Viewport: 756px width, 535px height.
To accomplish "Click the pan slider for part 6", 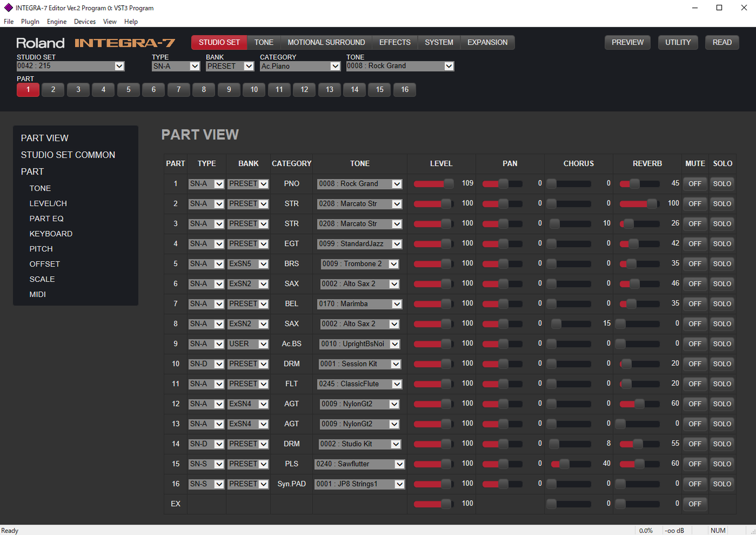I will [x=502, y=284].
